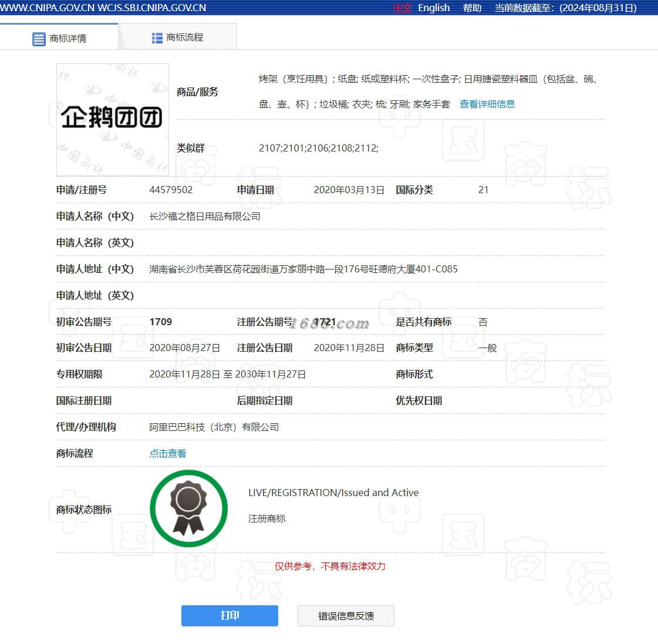Select the 商标形式 field label
The image size is (658, 644).
[x=414, y=375]
